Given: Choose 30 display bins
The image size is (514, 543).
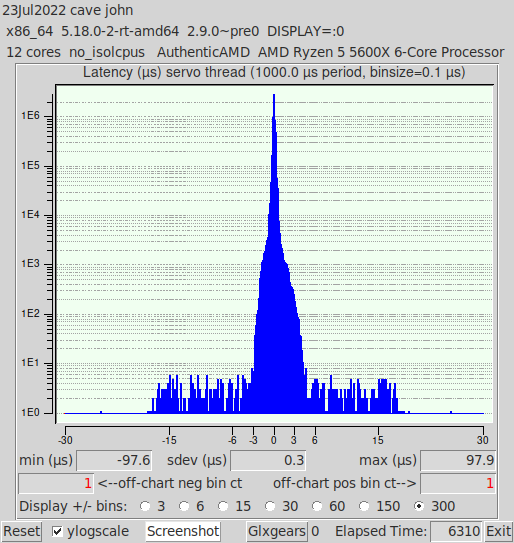Looking at the screenshot, I should (270, 506).
